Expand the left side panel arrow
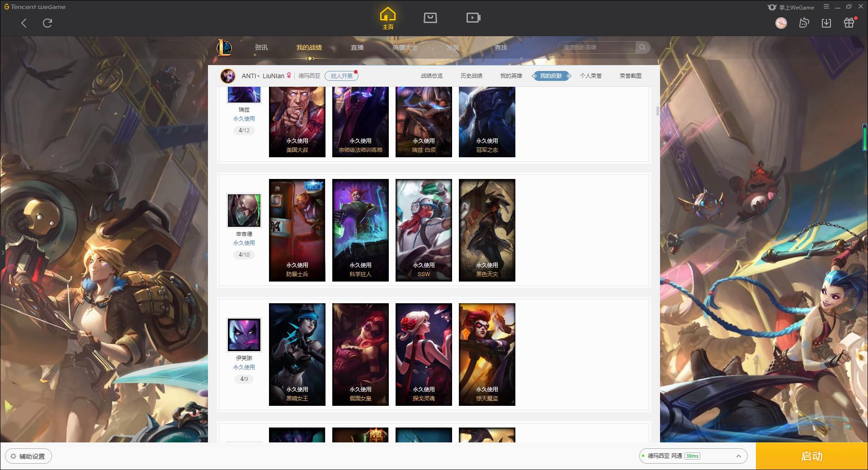Image resolution: width=868 pixels, height=470 pixels. (x=2, y=253)
